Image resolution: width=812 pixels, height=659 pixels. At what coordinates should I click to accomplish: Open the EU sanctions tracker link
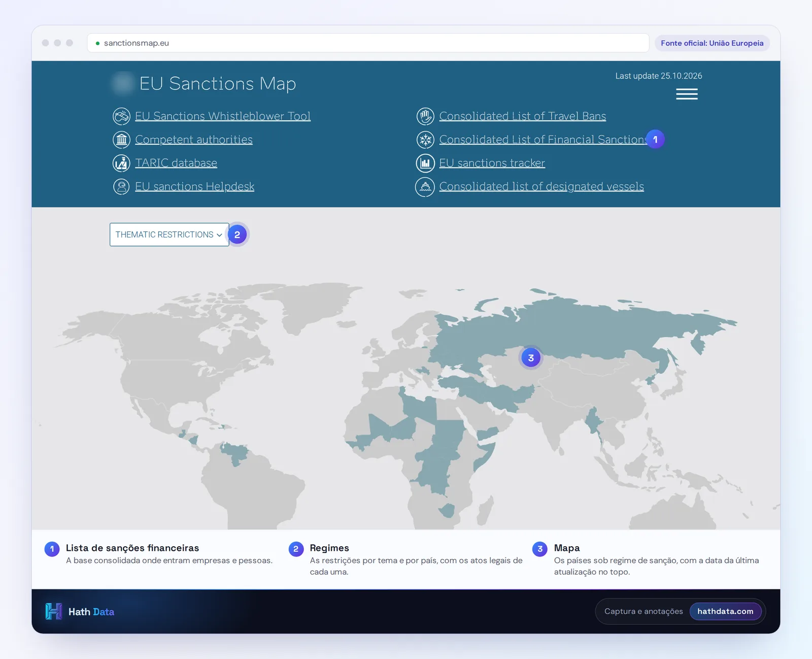click(x=492, y=163)
